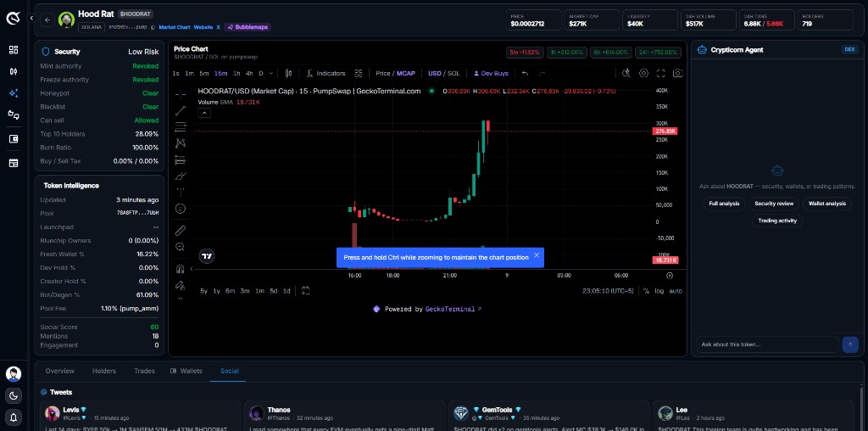Screen dimensions: 868x431
Task: Undo the last chart action
Action: coord(525,73)
